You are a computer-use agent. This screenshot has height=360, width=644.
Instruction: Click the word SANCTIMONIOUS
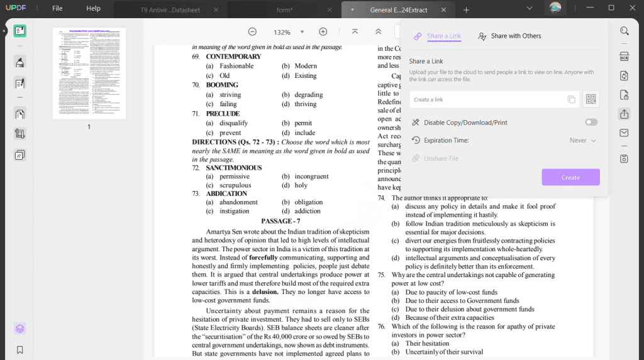click(x=234, y=168)
